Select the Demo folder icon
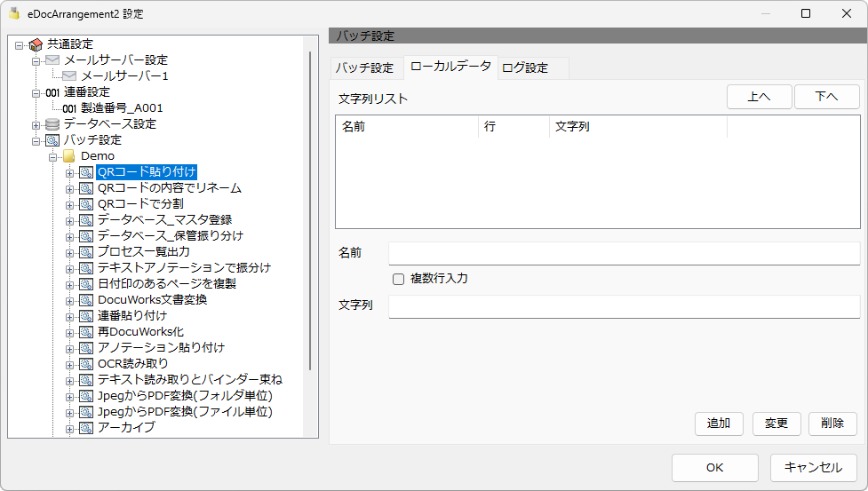Image resolution: width=868 pixels, height=491 pixels. (68, 156)
